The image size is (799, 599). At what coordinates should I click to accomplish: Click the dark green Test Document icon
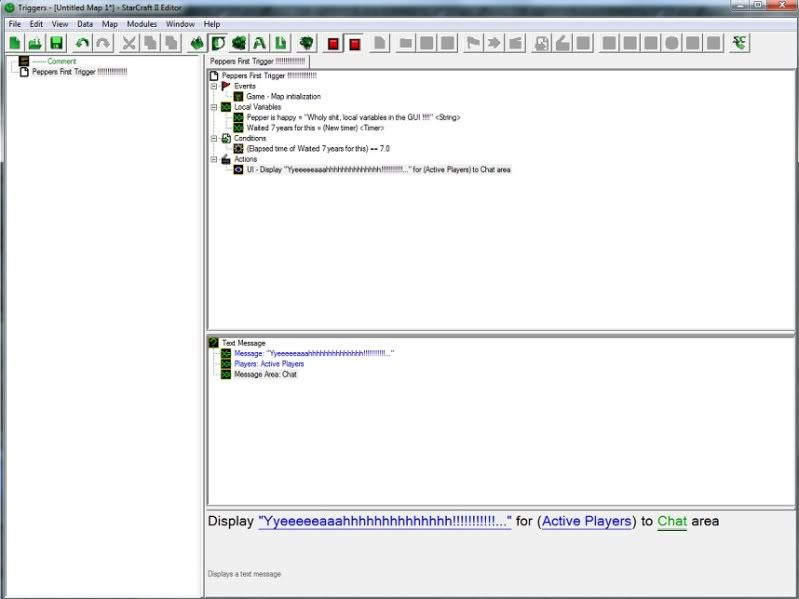(x=306, y=43)
